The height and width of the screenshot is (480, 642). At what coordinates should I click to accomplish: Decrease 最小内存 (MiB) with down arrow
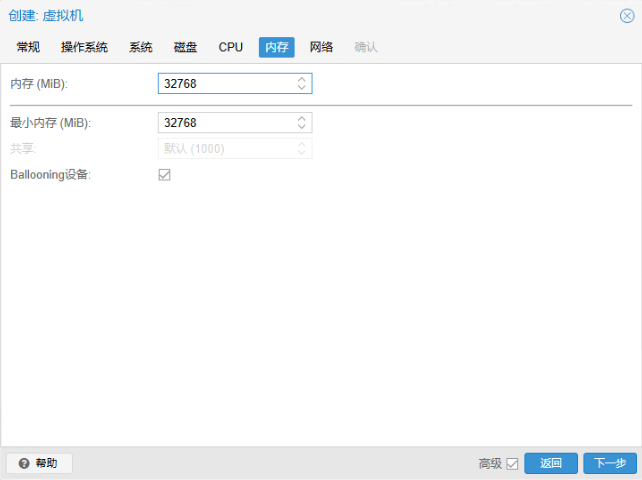(x=302, y=127)
